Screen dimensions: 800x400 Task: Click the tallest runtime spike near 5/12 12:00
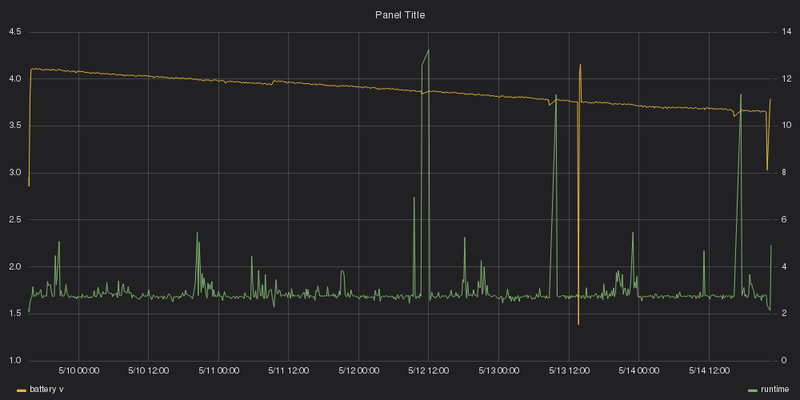click(428, 51)
